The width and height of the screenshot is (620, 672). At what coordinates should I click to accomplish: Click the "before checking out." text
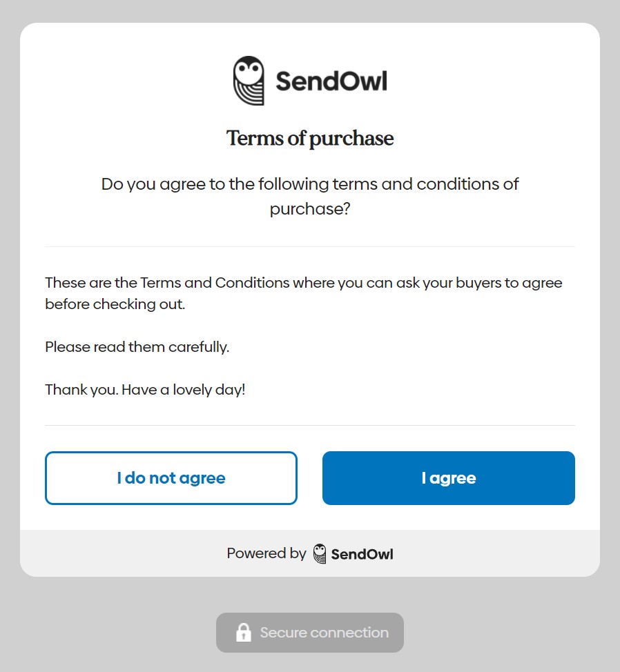point(115,304)
